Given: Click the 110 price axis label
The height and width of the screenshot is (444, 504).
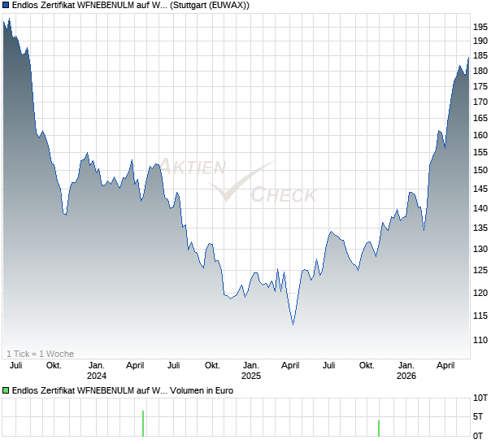Looking at the screenshot, I should click(x=480, y=340).
